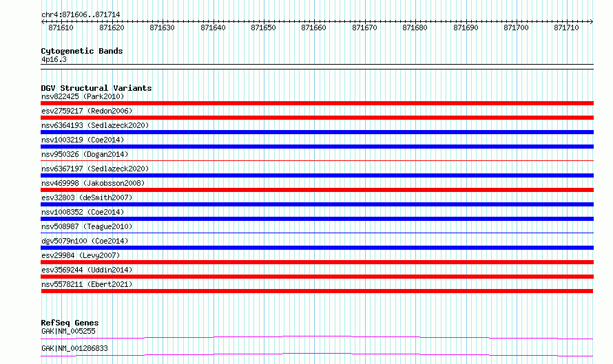
Task: Open nsv508987 (Teague2010) label
Action: (x=87, y=226)
